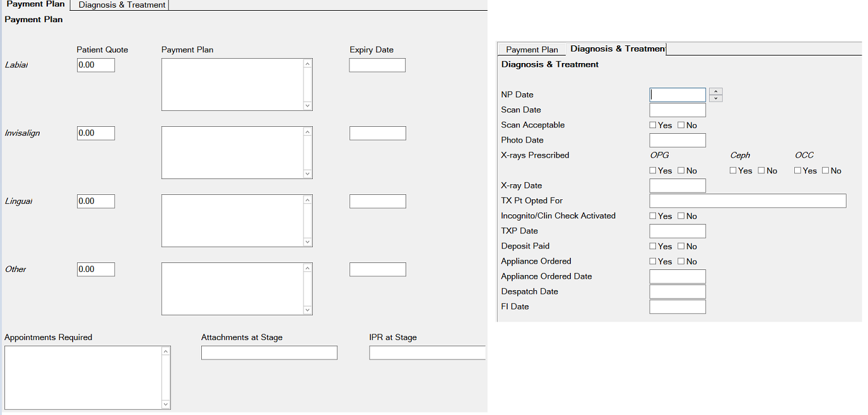Screen dimensions: 868x415
Task: Check Yes for Ceph x-ray
Action: 732,170
